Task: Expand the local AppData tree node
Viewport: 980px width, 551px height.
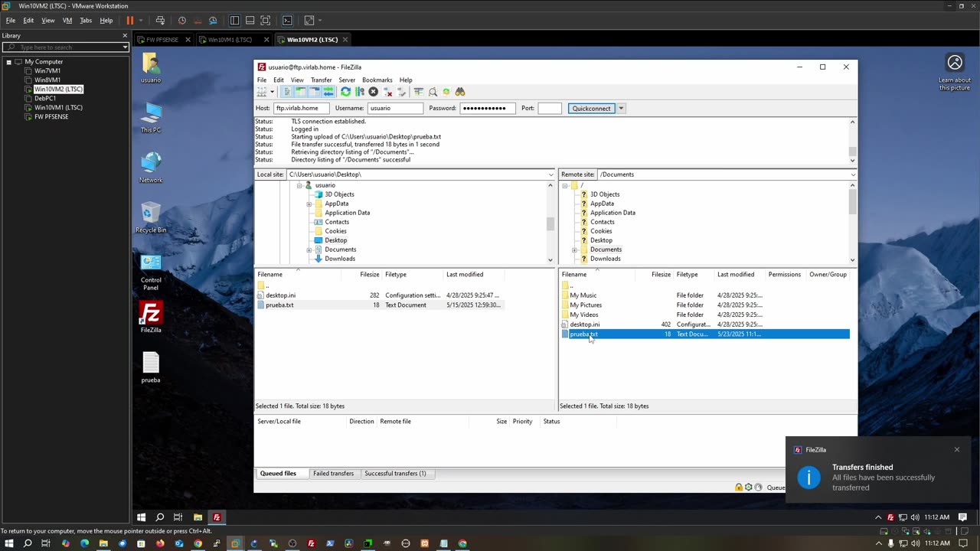Action: [309, 204]
